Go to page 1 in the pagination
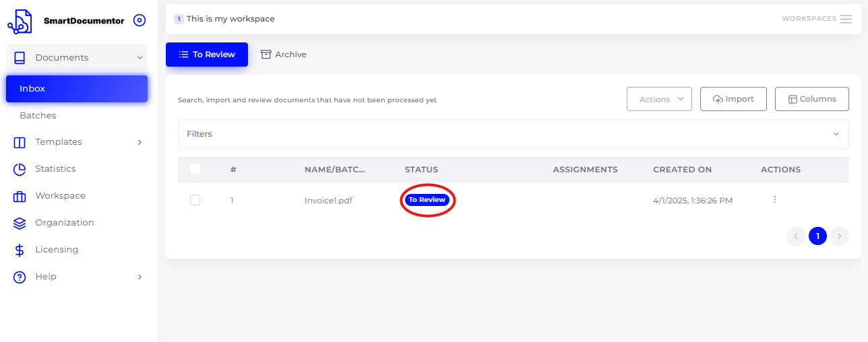 817,236
